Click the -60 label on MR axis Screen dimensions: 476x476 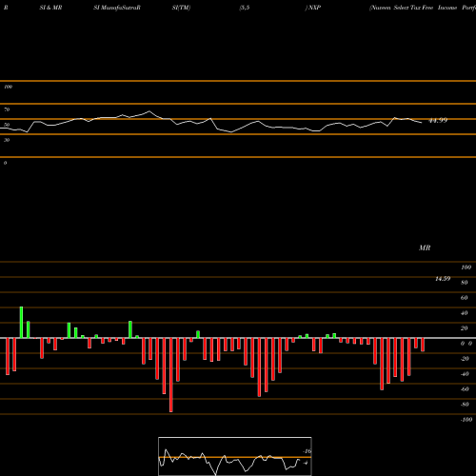[x=465, y=389]
